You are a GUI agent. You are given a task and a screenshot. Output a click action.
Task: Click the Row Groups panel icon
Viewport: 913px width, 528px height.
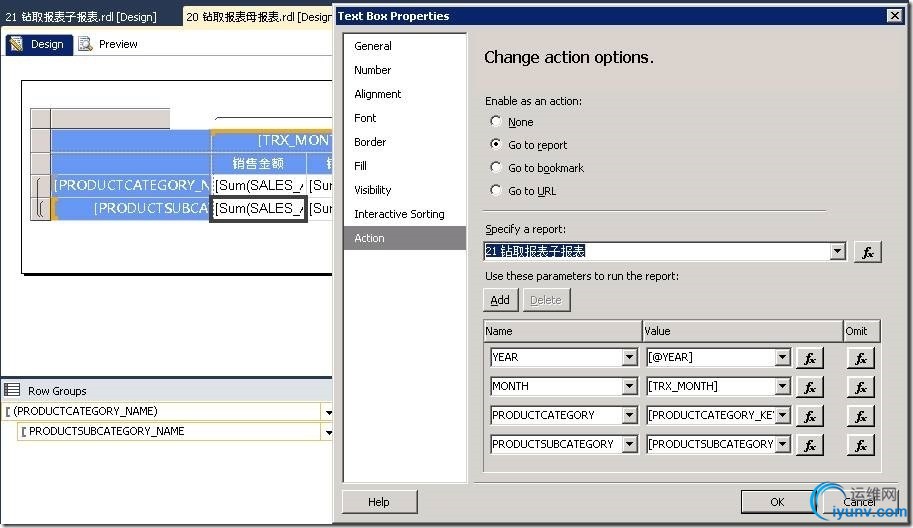[12, 390]
